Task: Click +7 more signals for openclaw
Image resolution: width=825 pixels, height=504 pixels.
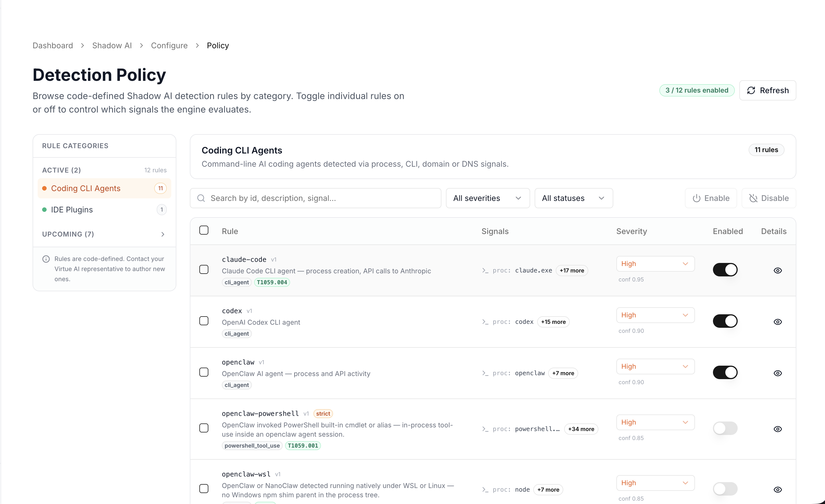Action: (x=563, y=373)
